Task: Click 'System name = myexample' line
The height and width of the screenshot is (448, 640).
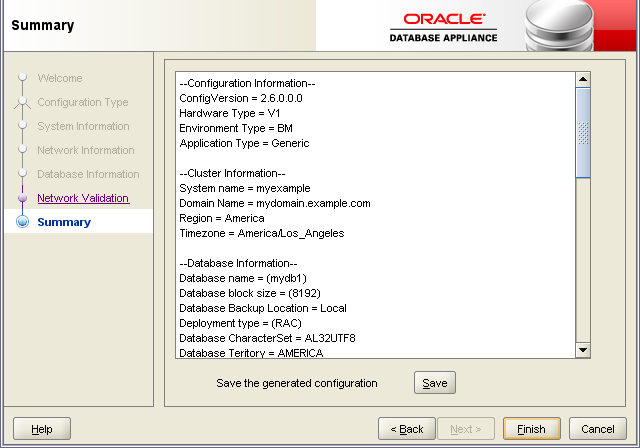Action: coord(245,188)
